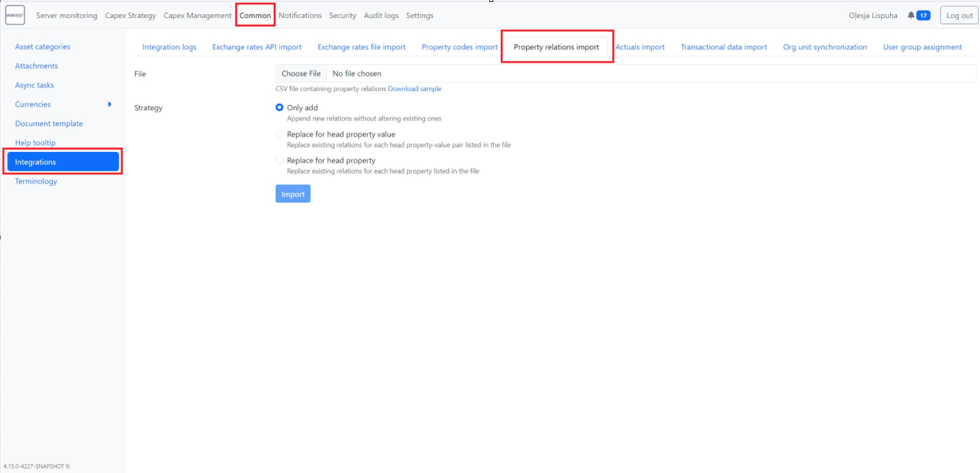The image size is (980, 473).
Task: Select the Property relations import tab
Action: click(x=557, y=47)
